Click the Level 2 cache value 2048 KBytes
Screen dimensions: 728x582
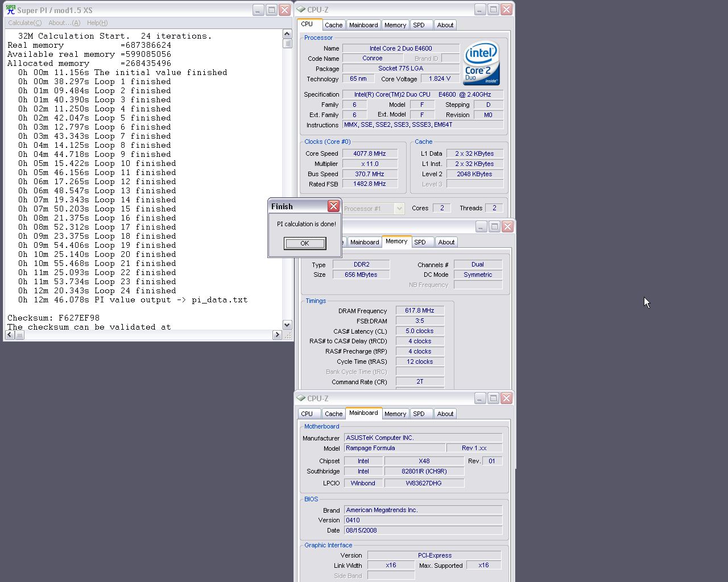pos(474,174)
